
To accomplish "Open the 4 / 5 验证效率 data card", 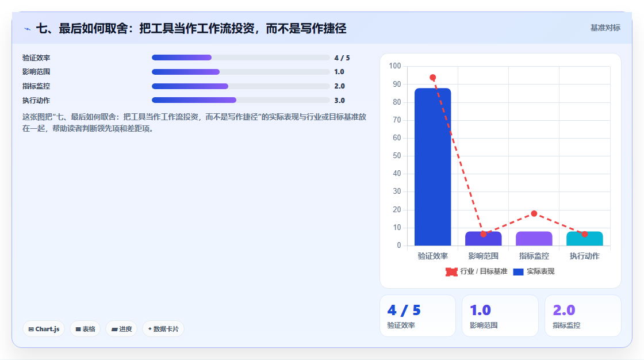I will click(x=417, y=316).
